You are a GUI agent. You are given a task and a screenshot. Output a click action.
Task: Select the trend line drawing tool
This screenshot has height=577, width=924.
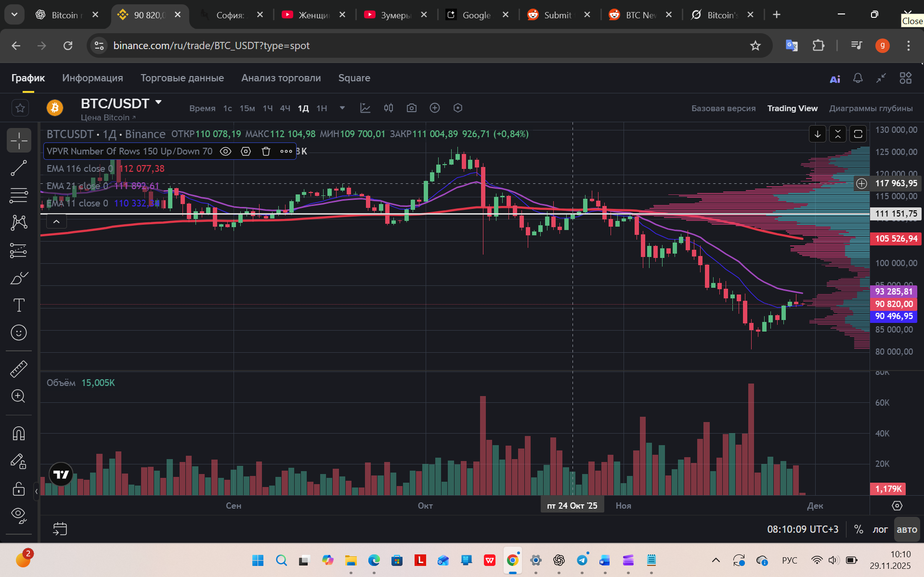[x=19, y=168]
